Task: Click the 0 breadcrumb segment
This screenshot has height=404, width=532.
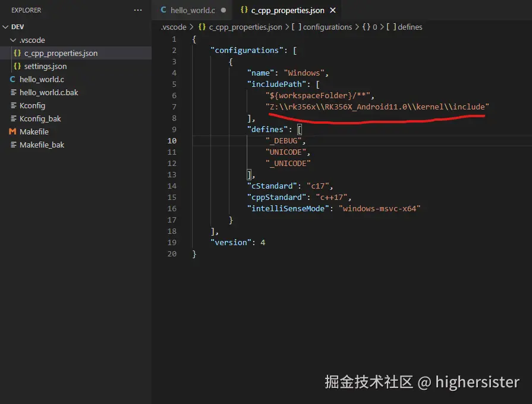Action: [374, 27]
